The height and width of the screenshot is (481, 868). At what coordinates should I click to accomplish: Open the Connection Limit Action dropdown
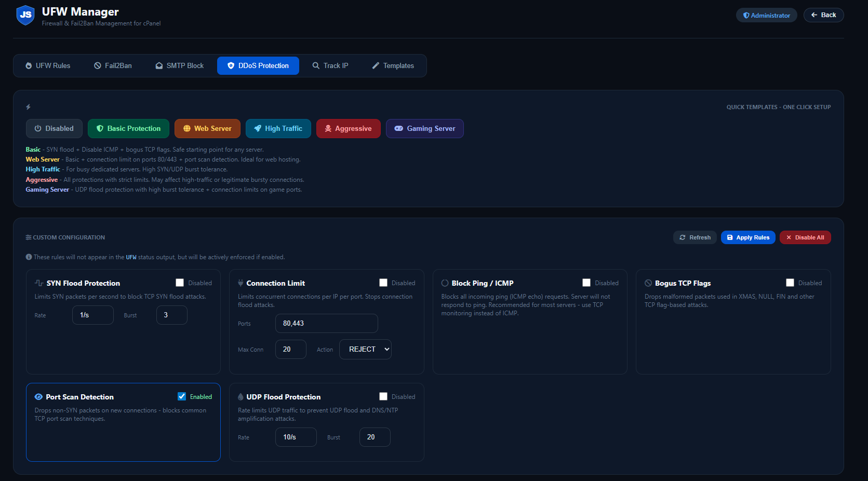365,349
